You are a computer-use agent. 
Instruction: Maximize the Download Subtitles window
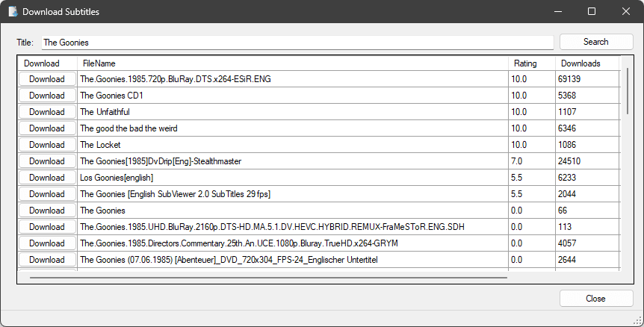[592, 11]
